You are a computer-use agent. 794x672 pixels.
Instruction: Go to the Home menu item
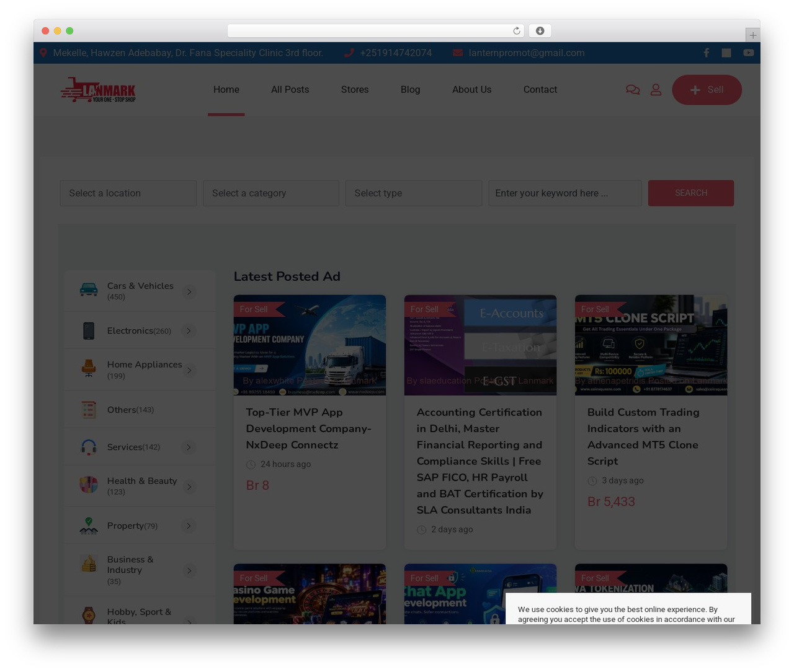pyautogui.click(x=226, y=90)
